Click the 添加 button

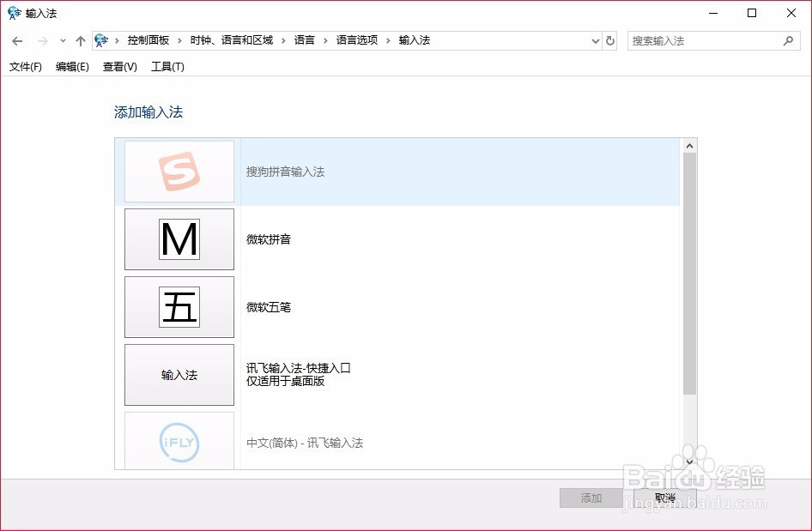tap(591, 498)
